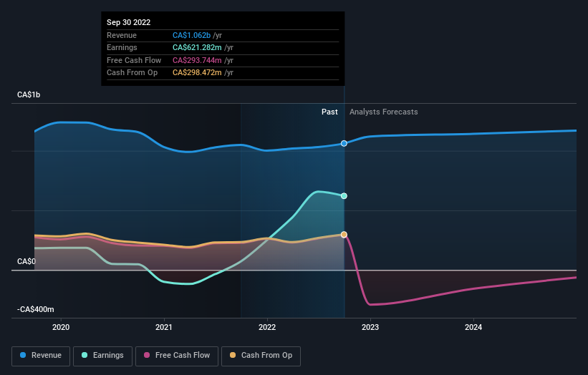Click the blue Revenue data point marker
This screenshot has width=588, height=375.
tap(344, 143)
